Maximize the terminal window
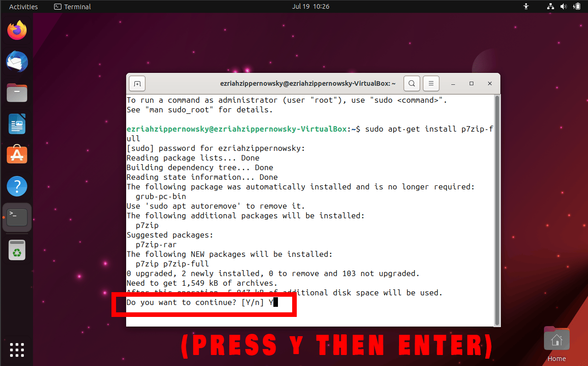This screenshot has width=588, height=366. [472, 84]
